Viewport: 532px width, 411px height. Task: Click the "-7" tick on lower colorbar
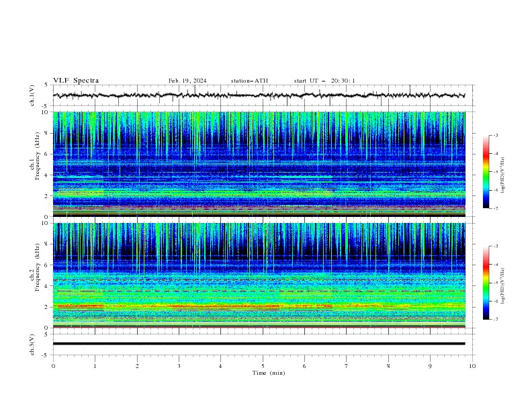(495, 320)
